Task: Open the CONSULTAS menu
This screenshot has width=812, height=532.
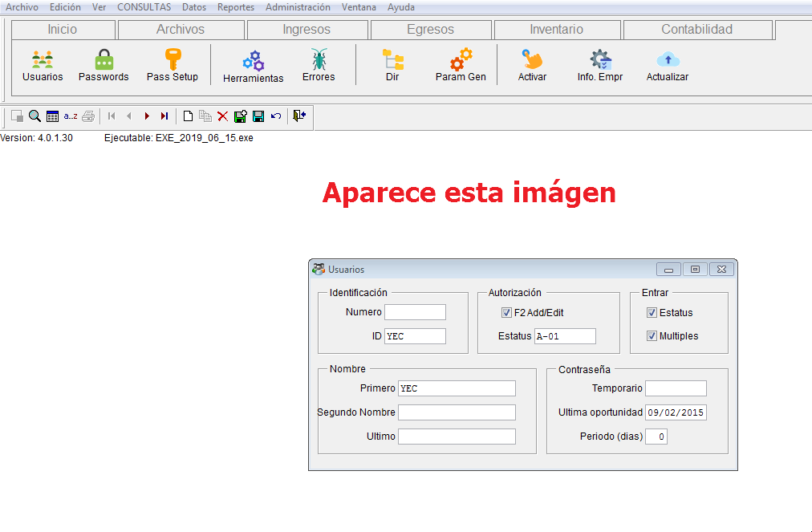Action: click(144, 7)
